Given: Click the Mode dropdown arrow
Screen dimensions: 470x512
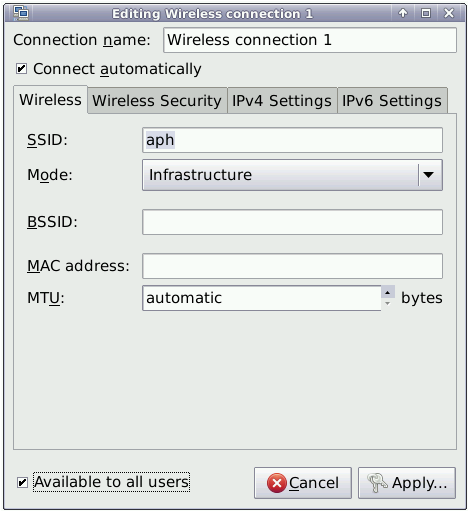Looking at the screenshot, I should point(428,175).
